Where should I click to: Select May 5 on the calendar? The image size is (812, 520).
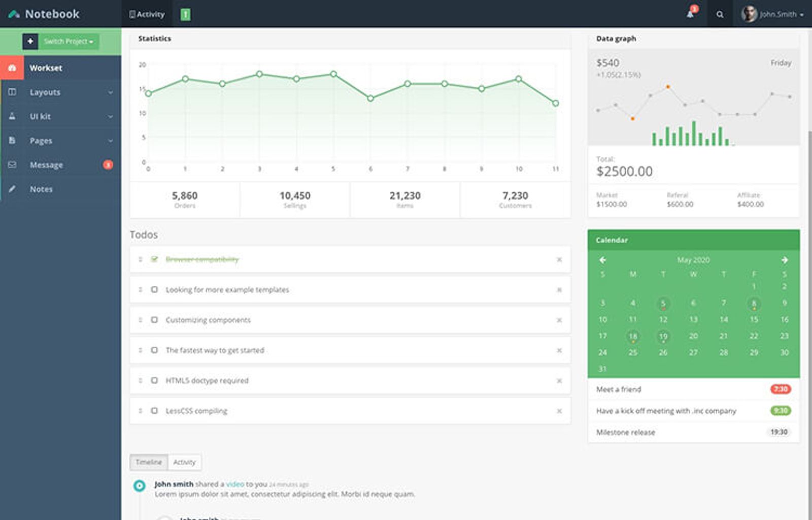coord(663,303)
